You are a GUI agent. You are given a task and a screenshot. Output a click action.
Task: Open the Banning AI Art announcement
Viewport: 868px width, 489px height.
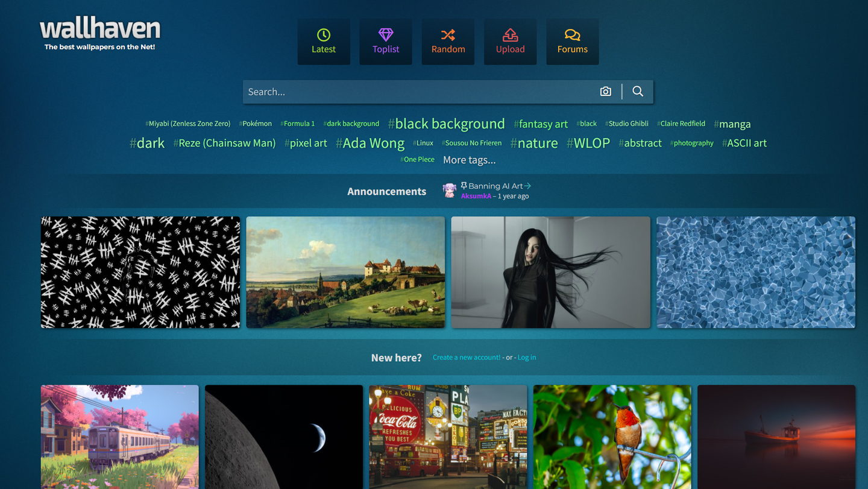point(496,186)
